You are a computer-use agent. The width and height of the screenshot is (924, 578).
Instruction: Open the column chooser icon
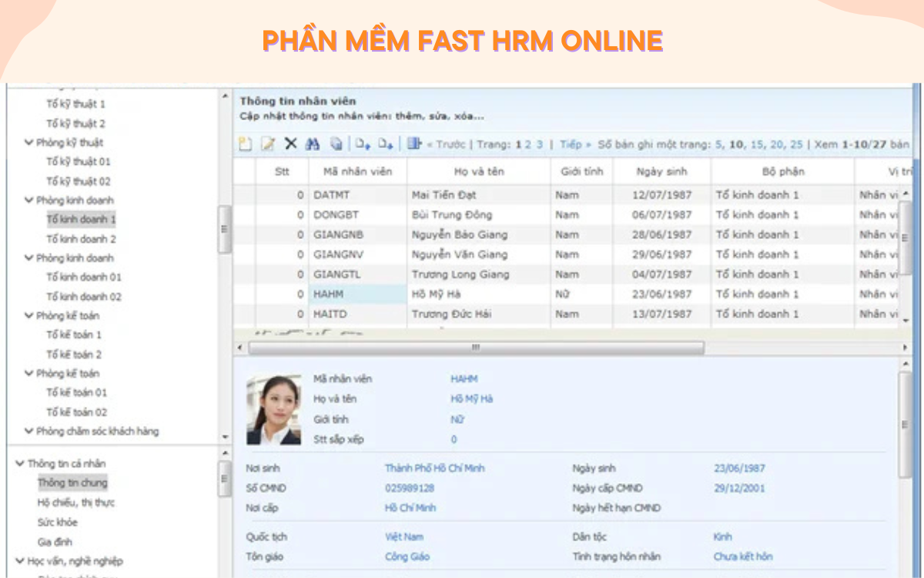click(x=415, y=143)
